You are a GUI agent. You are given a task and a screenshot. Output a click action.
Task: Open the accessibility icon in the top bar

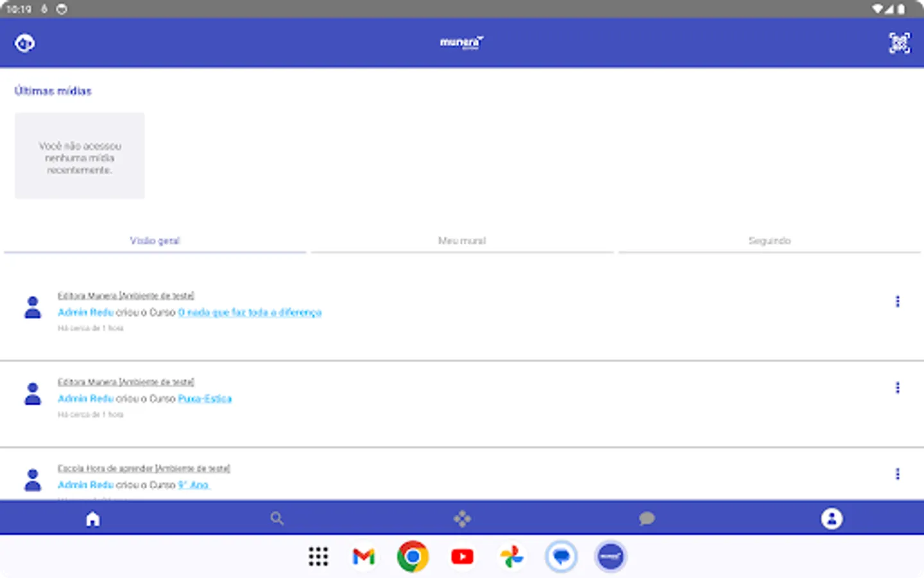click(x=24, y=42)
